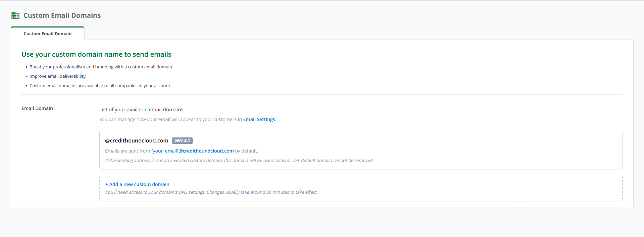
Task: Click the Email Domain section label
Action: (37, 108)
